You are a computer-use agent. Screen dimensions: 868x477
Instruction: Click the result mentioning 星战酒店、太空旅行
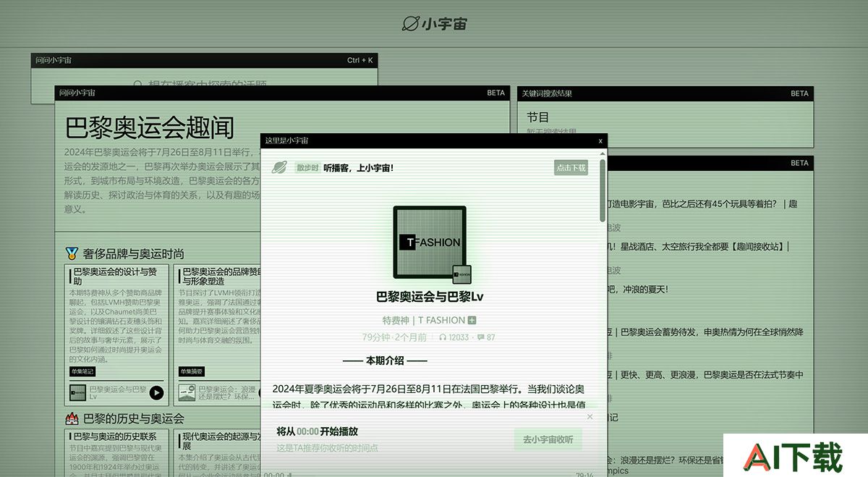click(698, 246)
